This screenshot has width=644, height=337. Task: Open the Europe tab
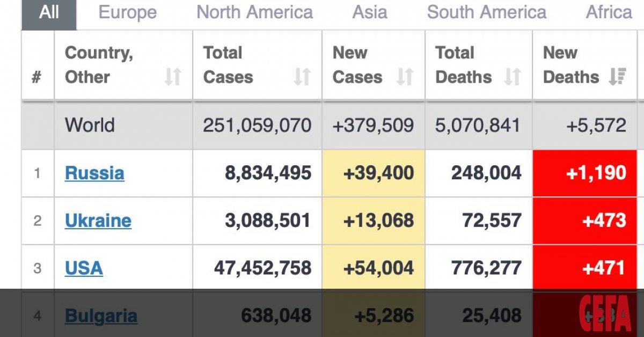point(128,12)
